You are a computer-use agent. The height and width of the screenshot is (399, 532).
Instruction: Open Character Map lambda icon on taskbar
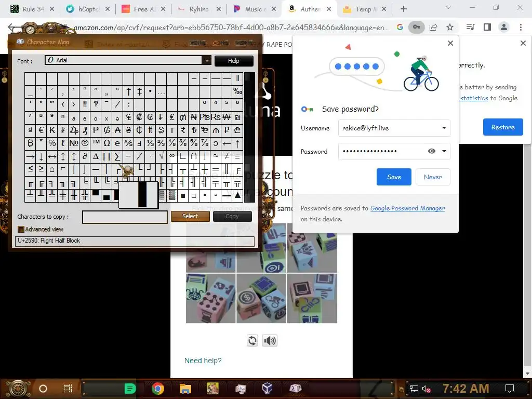pos(295,388)
